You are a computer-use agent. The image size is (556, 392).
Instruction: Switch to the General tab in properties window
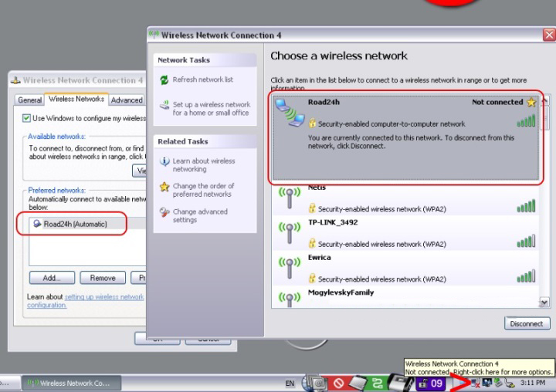(x=29, y=100)
